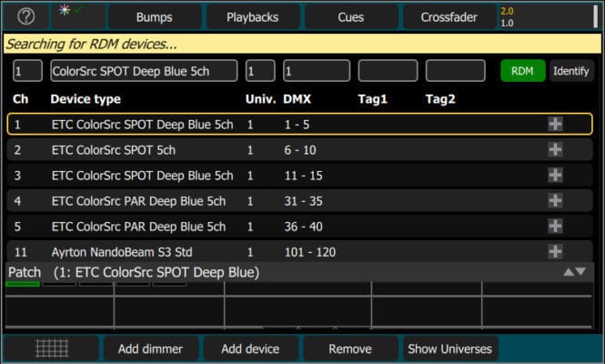Open the help question mark icon

click(25, 17)
